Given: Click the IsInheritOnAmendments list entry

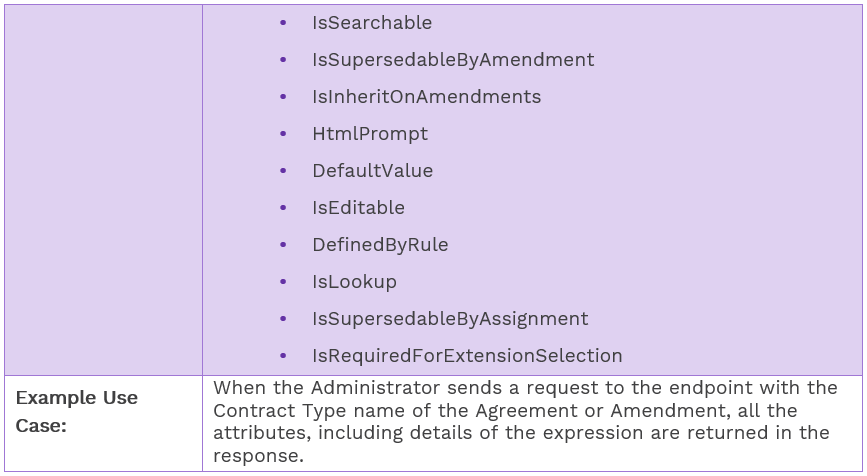Looking at the screenshot, I should (426, 97).
